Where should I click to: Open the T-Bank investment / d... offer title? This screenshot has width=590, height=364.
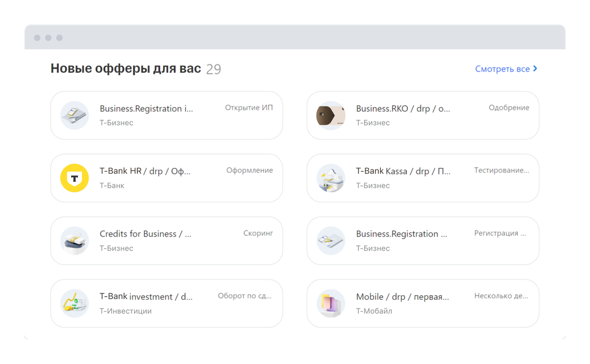146,297
